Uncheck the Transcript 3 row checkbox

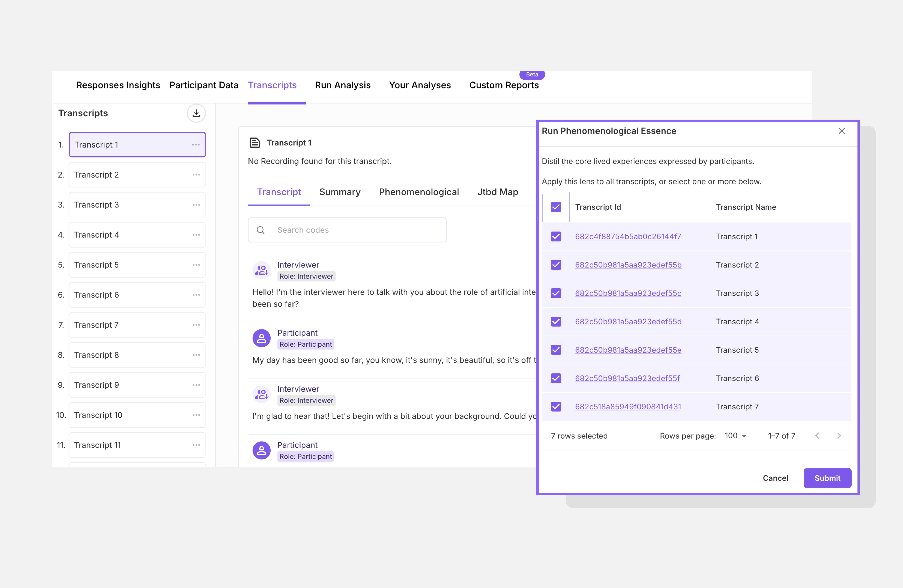(x=556, y=293)
